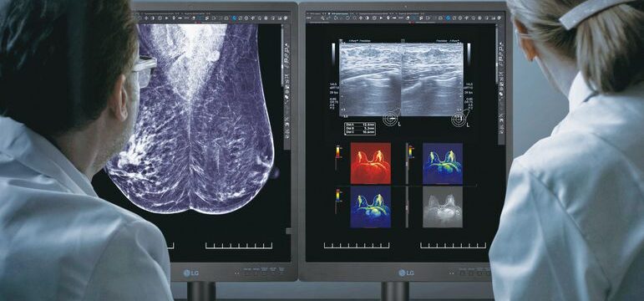Click the probe orientation marker under the left ultrasound
Image resolution: width=644 pixels, height=301 pixels.
[x=393, y=118]
